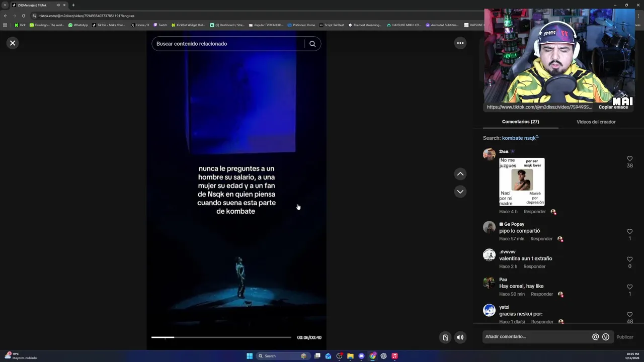
Task: Open the Kick bookmark
Action: click(20, 25)
